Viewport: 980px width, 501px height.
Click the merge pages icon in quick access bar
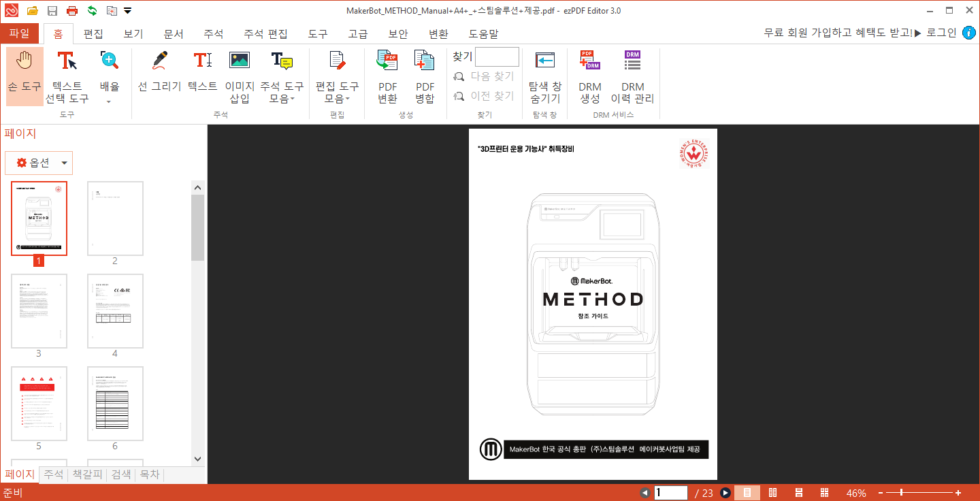point(112,11)
